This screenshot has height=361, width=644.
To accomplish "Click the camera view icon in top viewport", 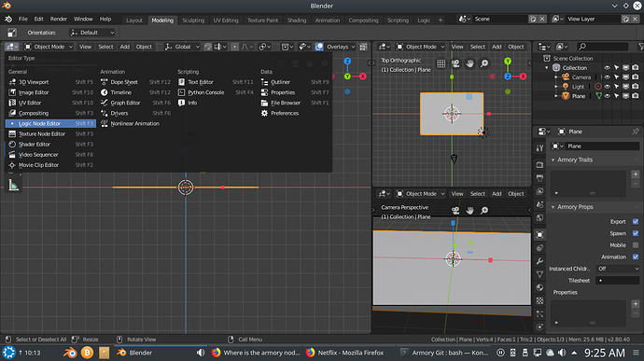I will [x=455, y=63].
